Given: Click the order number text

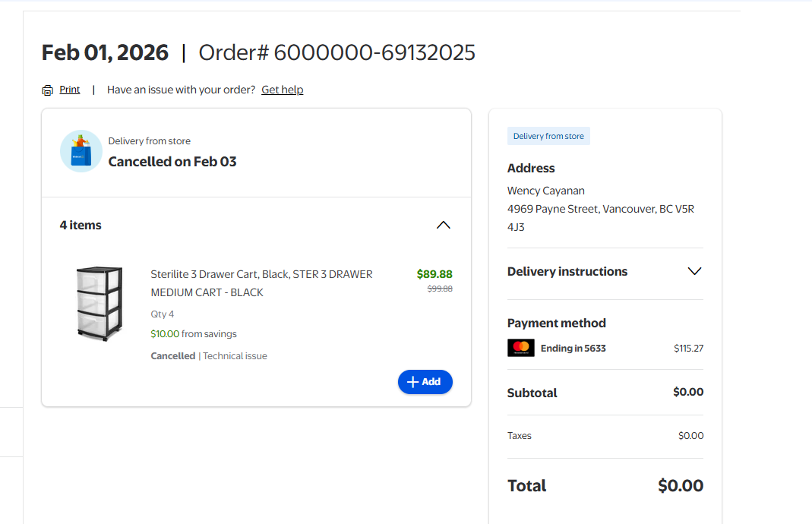Looking at the screenshot, I should click(336, 52).
